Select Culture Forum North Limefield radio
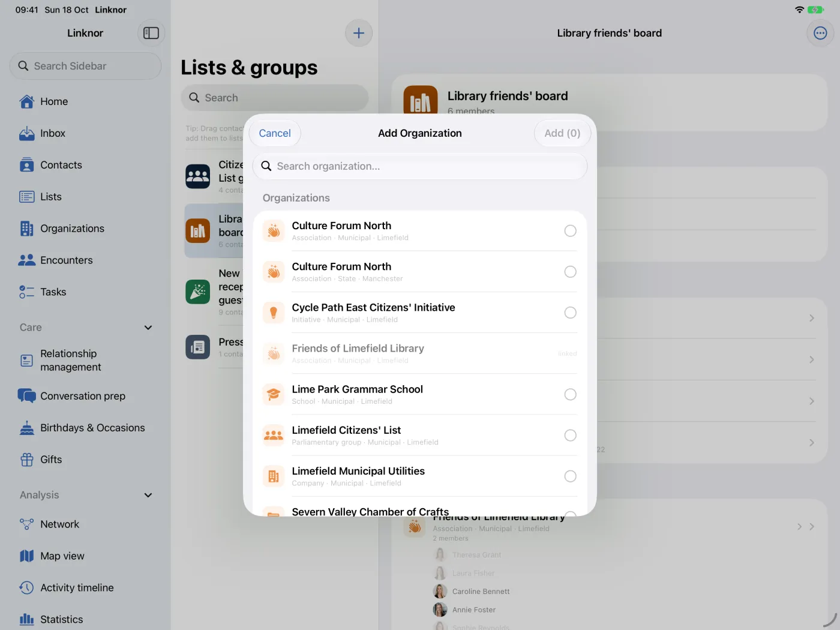The width and height of the screenshot is (840, 630). coord(571,231)
